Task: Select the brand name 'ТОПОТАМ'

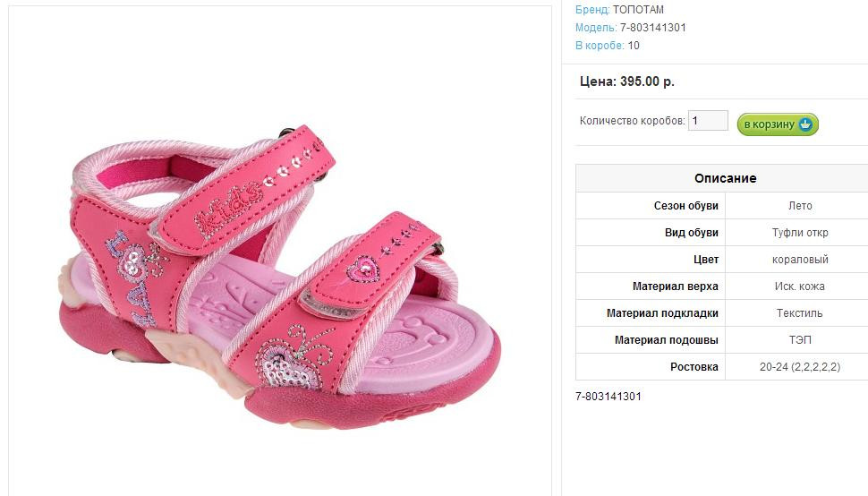Action: pyautogui.click(x=638, y=10)
